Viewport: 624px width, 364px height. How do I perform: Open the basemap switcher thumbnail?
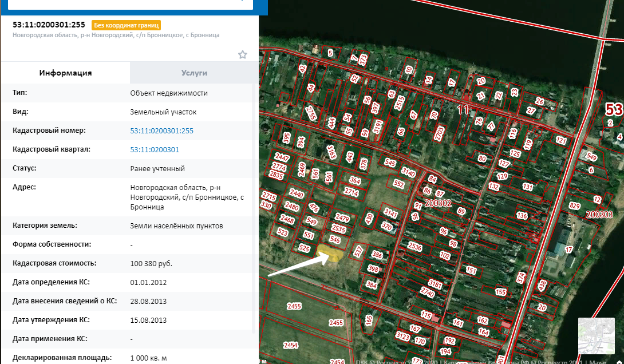pos(596,336)
